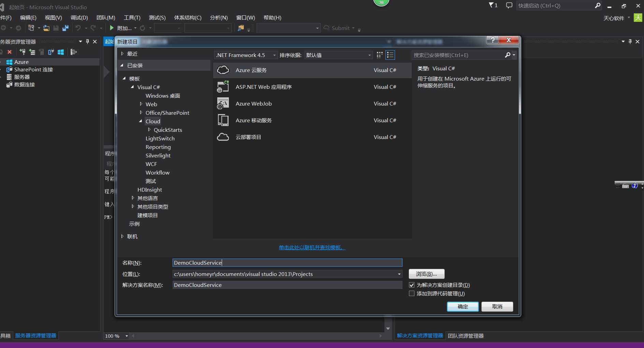Screen dimensions: 644x348
Task: Click the 浏览(B)... button
Action: [x=426, y=274]
